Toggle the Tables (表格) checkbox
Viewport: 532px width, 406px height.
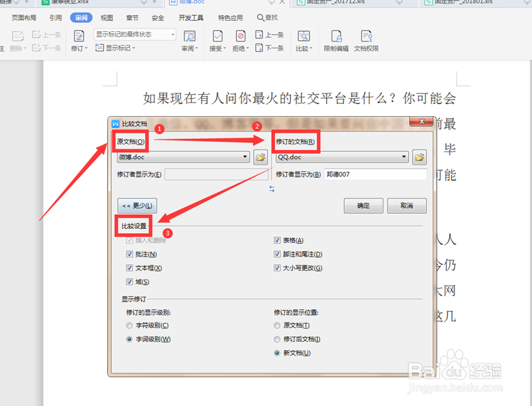[277, 241]
